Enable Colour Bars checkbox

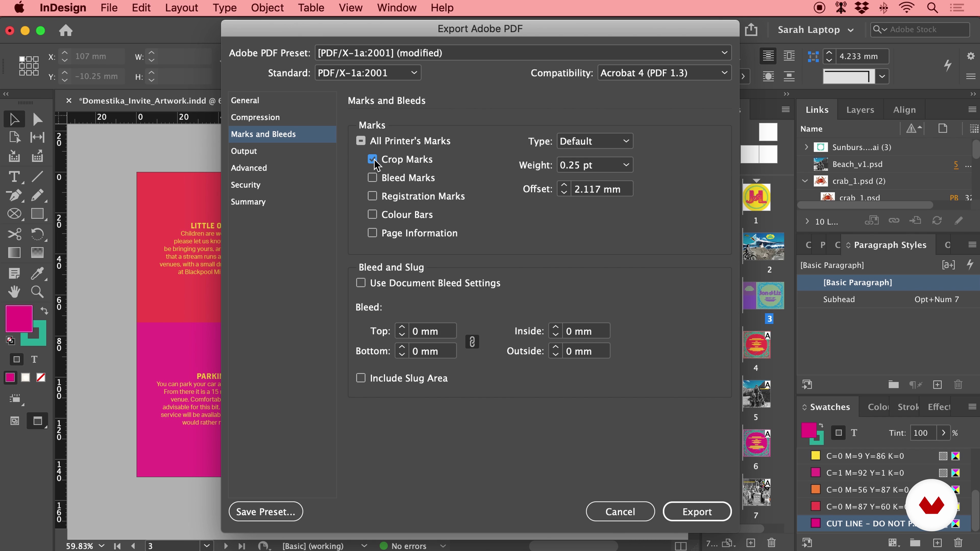(372, 214)
